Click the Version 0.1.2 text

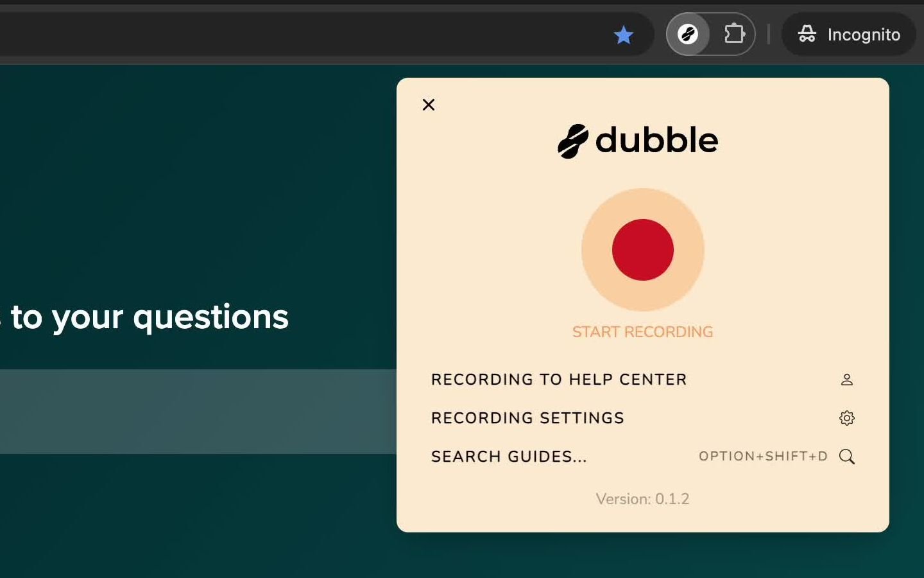coord(643,499)
